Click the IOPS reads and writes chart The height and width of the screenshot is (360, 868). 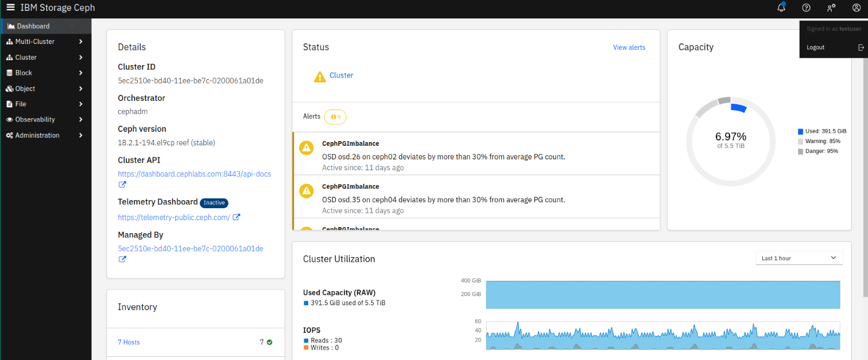point(663,336)
